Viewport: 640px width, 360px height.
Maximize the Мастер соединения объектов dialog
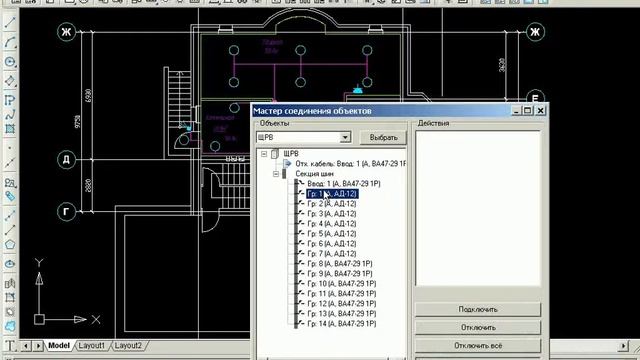click(528, 110)
